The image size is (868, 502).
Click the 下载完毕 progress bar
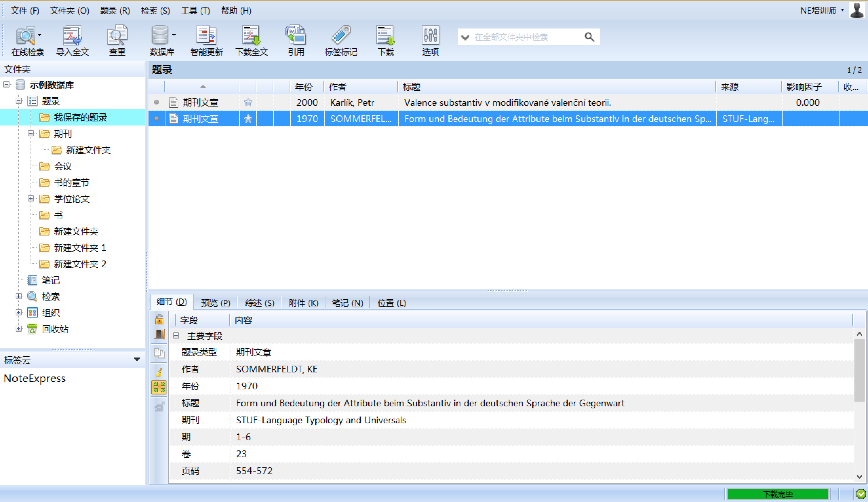777,494
